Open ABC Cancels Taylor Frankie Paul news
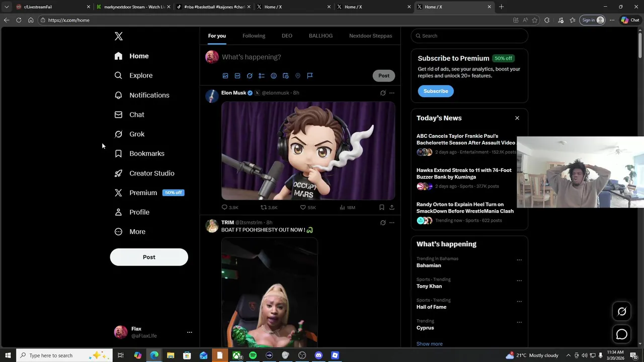644x362 pixels. click(465, 139)
